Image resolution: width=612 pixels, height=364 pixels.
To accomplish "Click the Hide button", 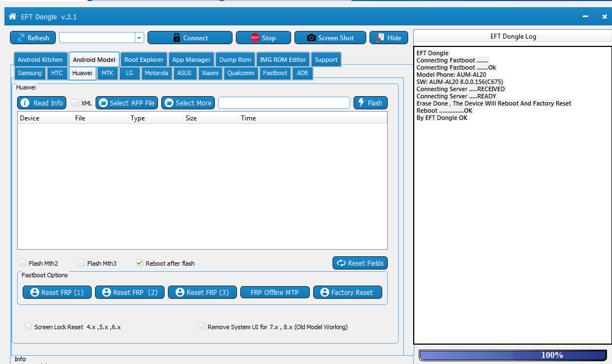I will click(x=389, y=38).
